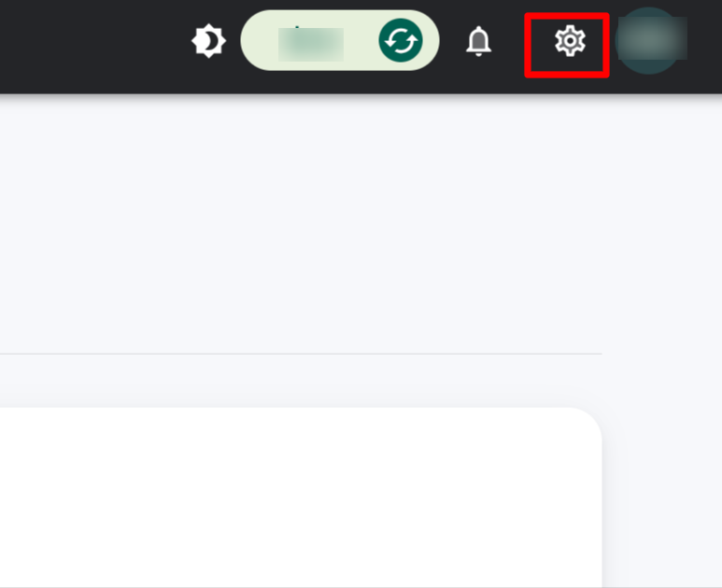This screenshot has width=722, height=588.
Task: Expand the profile avatar dropdown
Action: coord(649,40)
